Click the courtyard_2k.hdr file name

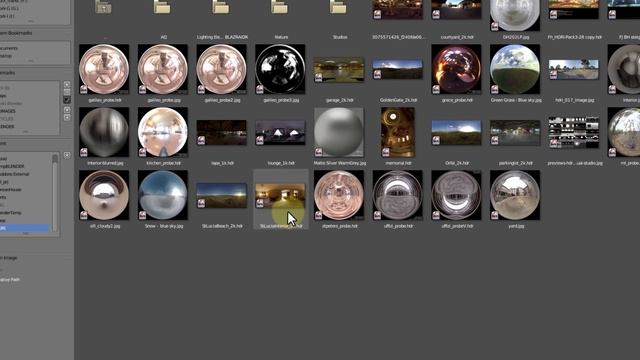(x=457, y=37)
